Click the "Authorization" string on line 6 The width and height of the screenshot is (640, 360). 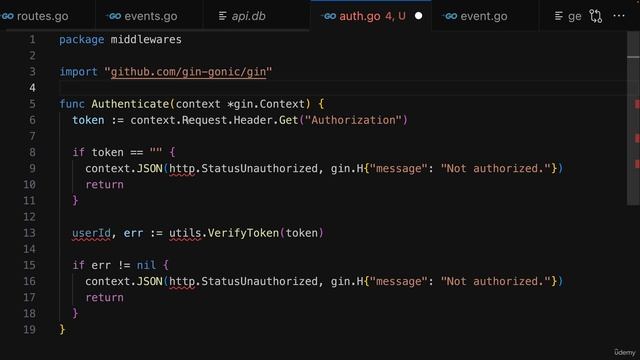tap(353, 120)
